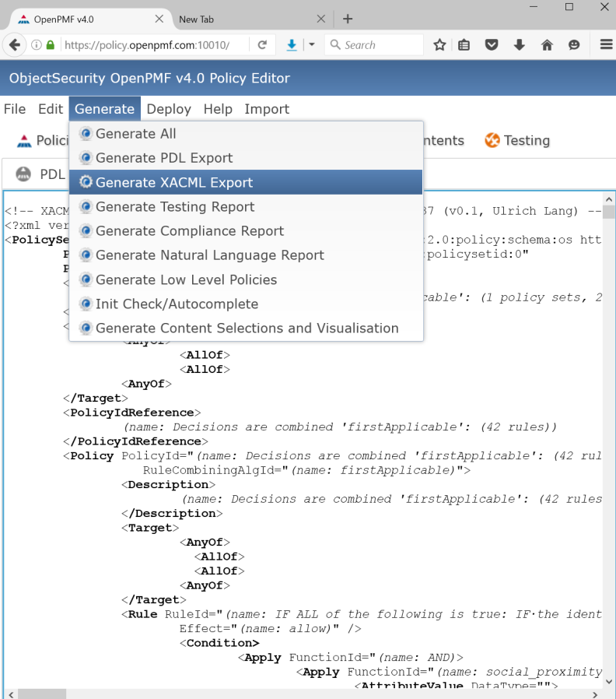Reload the page with the refresh icon
Viewport: 616px width, 699px height.
coord(262,44)
